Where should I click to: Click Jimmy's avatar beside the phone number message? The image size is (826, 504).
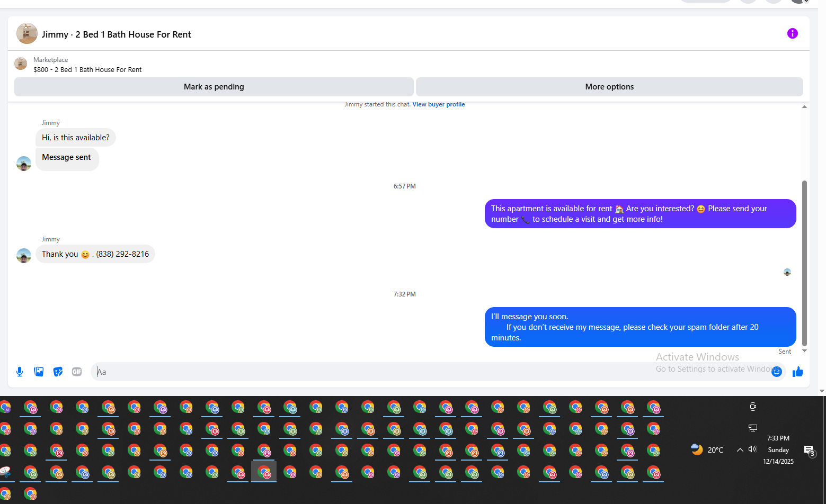24,256
